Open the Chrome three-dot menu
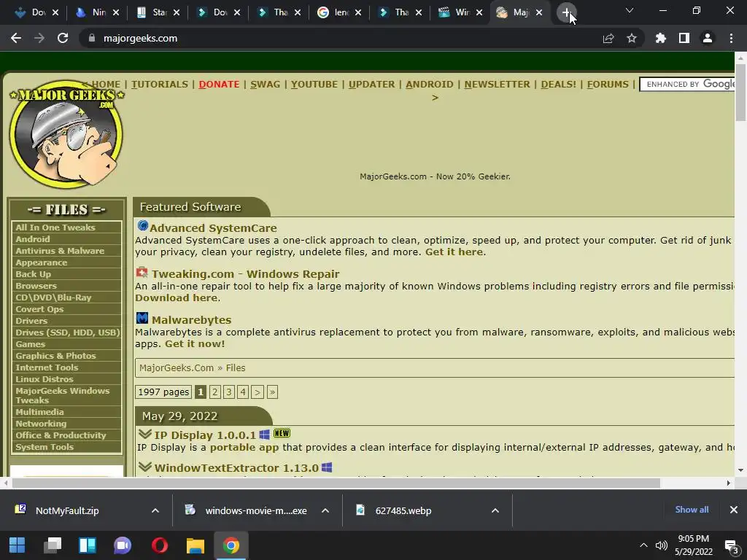 pyautogui.click(x=731, y=38)
